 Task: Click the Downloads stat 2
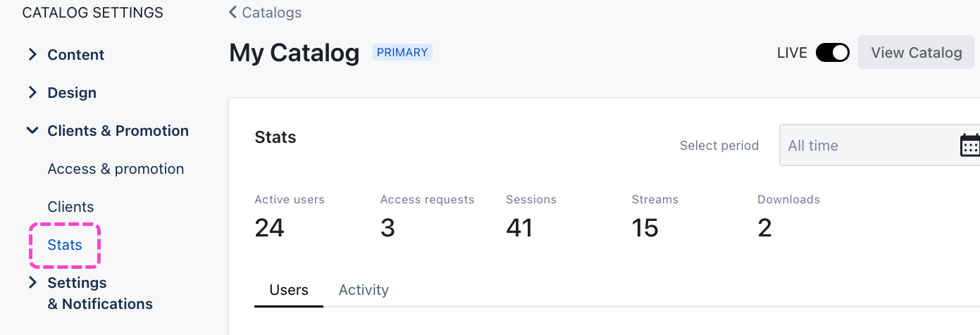[x=764, y=228]
